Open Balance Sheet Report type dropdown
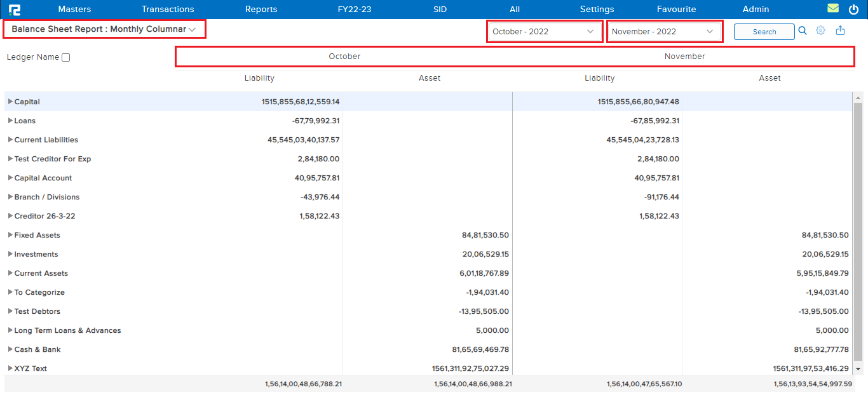The height and width of the screenshot is (397, 868). (x=104, y=29)
